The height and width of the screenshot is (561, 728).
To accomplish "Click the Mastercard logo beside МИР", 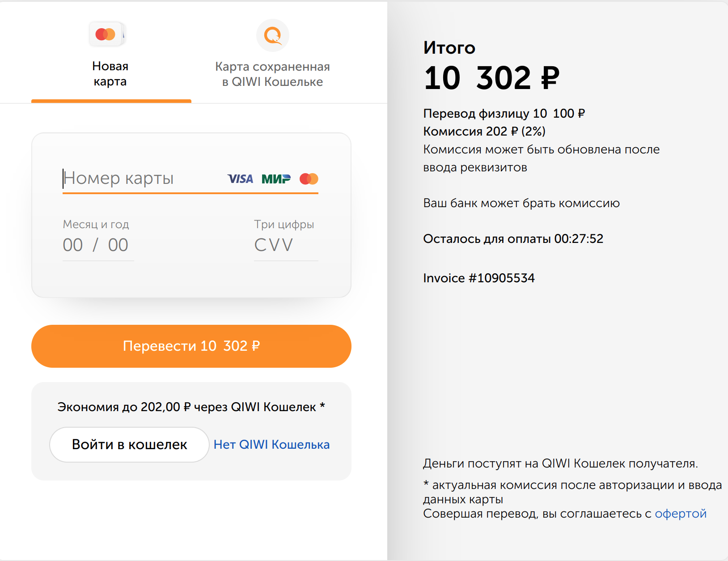I will click(309, 179).
